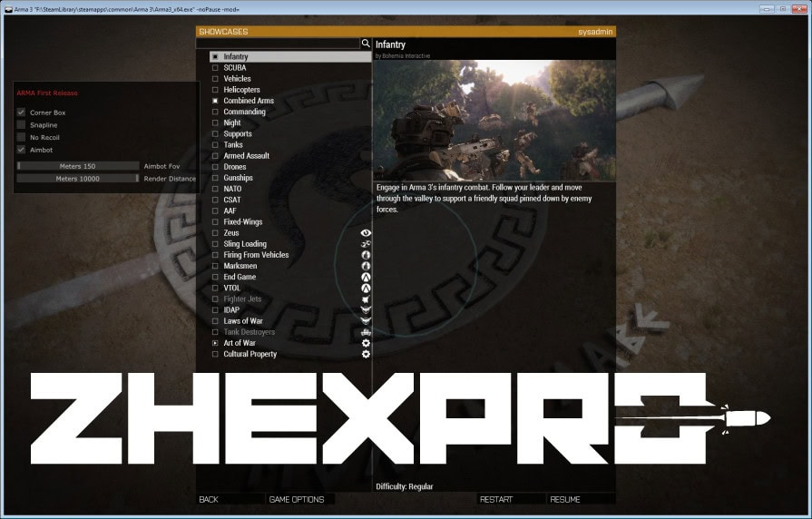Image resolution: width=812 pixels, height=519 pixels.
Task: Click the DLC icon in the Marksmen row
Action: point(366,266)
